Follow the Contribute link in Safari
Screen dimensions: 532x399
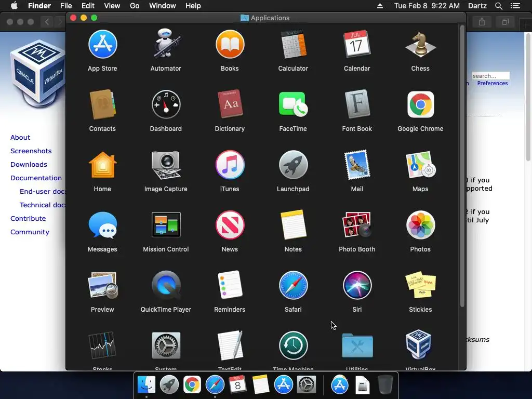tap(28, 219)
